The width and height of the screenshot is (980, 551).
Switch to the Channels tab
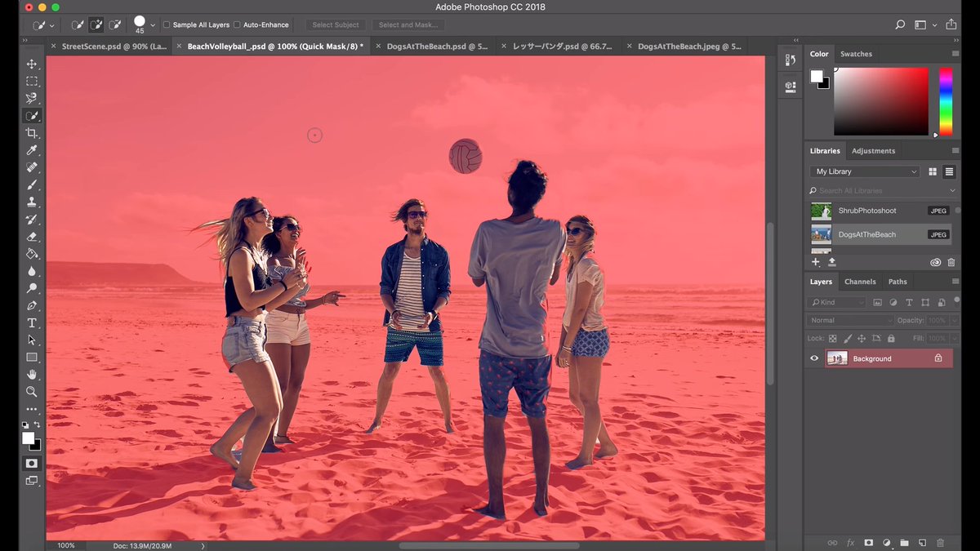click(x=860, y=281)
